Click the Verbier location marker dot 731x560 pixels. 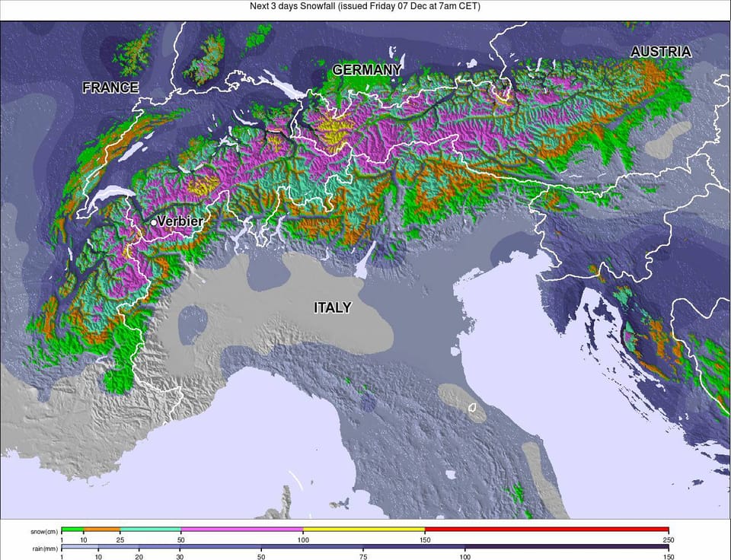pyautogui.click(x=153, y=223)
